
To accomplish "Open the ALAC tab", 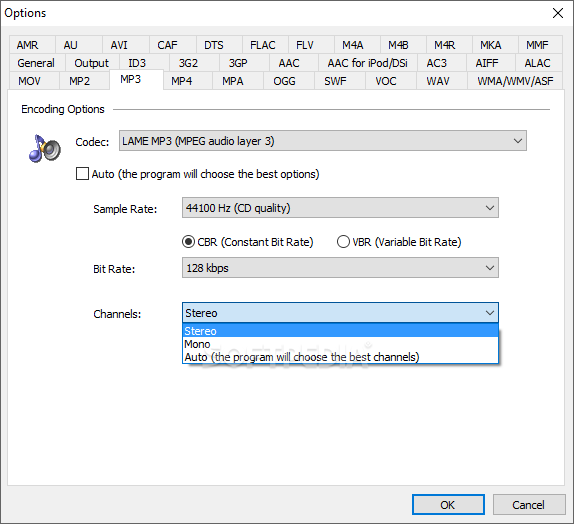I will coord(539,63).
